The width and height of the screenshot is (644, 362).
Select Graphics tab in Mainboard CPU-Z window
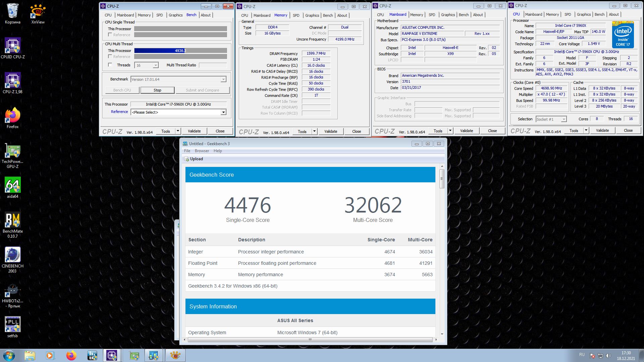(x=448, y=15)
